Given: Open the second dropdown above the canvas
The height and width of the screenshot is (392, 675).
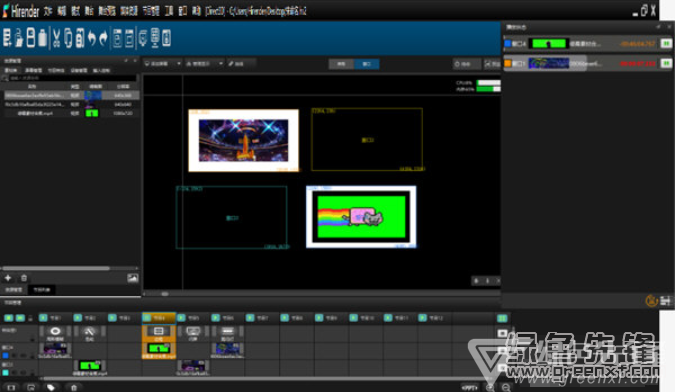Looking at the screenshot, I should coord(204,64).
